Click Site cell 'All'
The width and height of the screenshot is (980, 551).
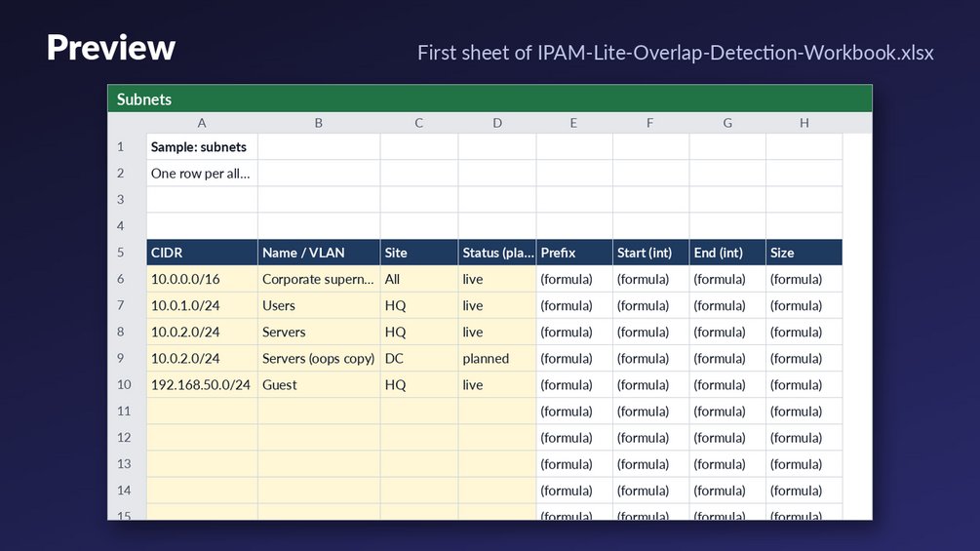[x=418, y=279]
